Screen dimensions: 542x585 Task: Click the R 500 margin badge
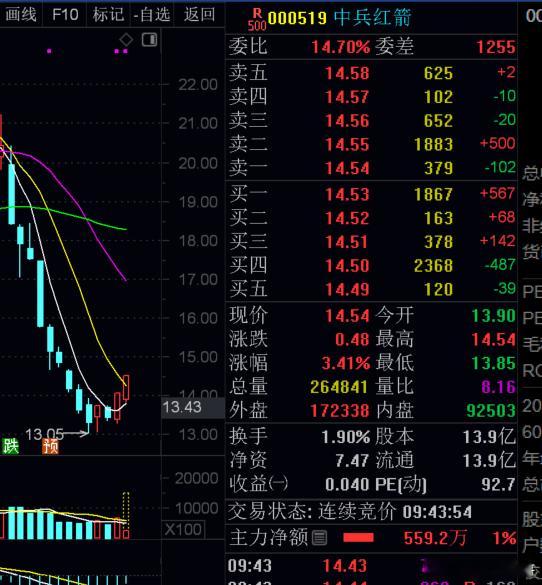257,19
